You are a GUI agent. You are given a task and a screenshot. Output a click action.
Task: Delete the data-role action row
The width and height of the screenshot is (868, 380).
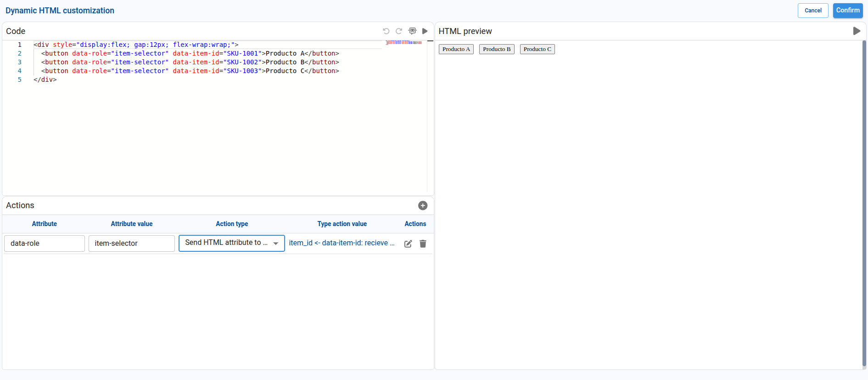(423, 244)
